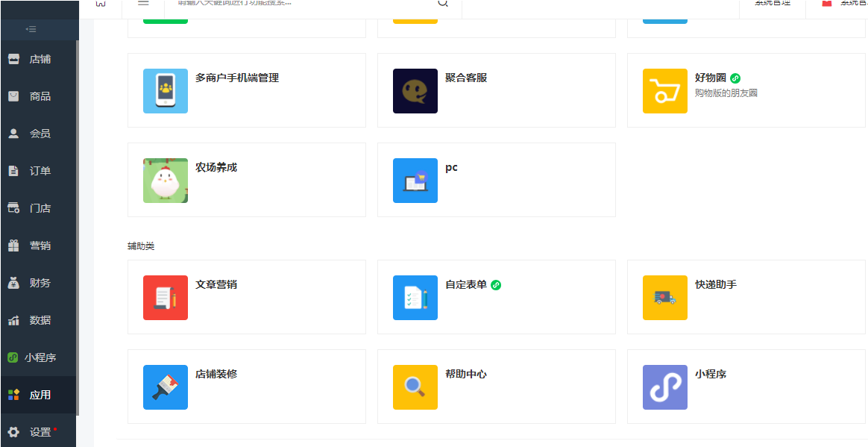Launch the 农场养成 chicken icon
The height and width of the screenshot is (447, 868).
166,181
